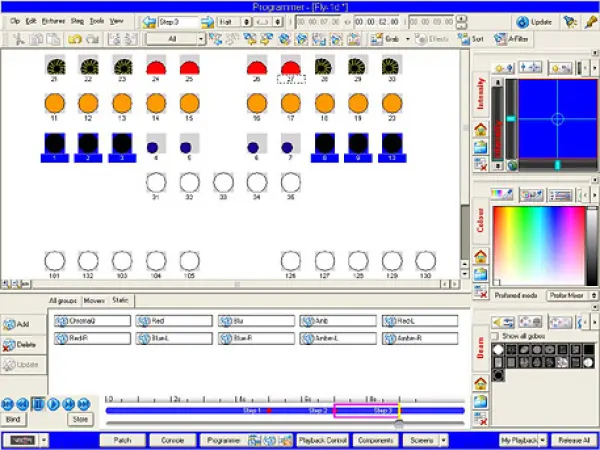Click the Step 3 segment on the timeline
Image resolution: width=600 pixels, height=450 pixels.
pos(366,410)
